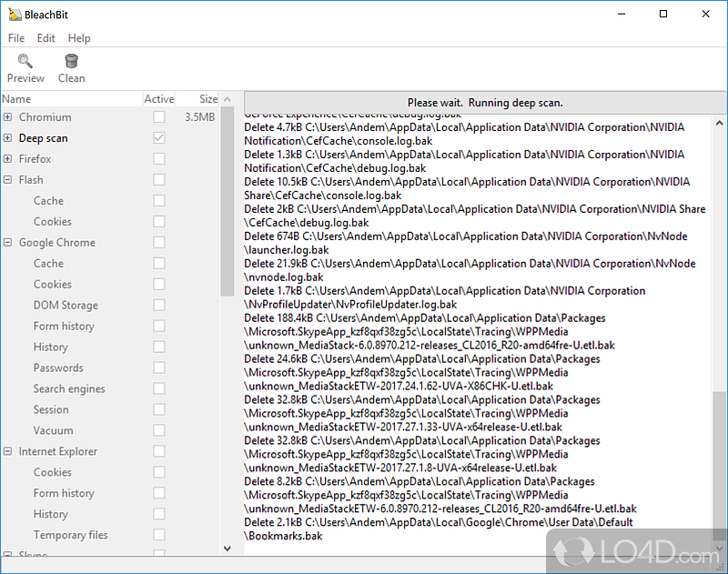Viewport: 728px width, 574px height.
Task: Tick the Vacuum checkbox
Action: 159,430
